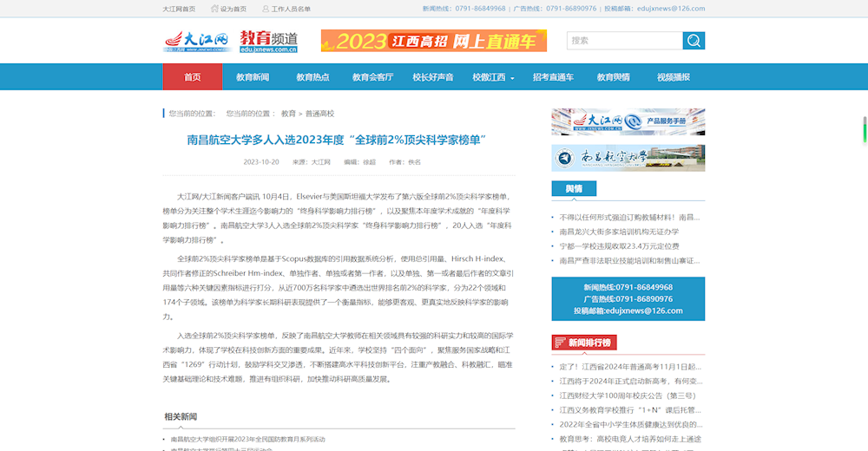Select the 首页 navigation tab
The width and height of the screenshot is (868, 451).
click(x=192, y=77)
